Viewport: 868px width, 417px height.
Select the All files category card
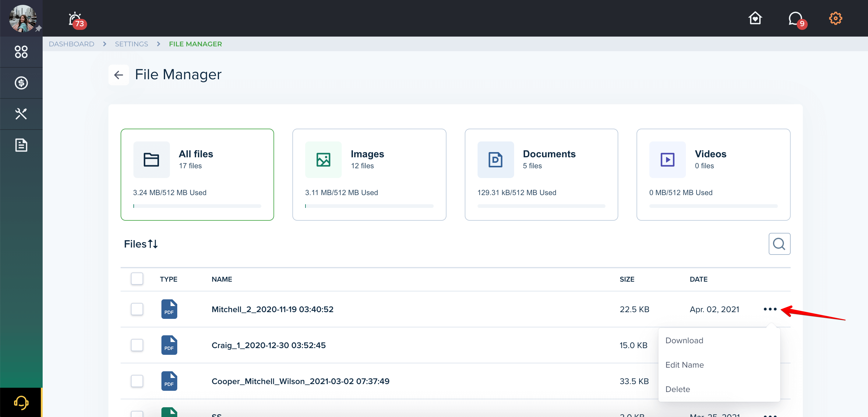(x=197, y=174)
